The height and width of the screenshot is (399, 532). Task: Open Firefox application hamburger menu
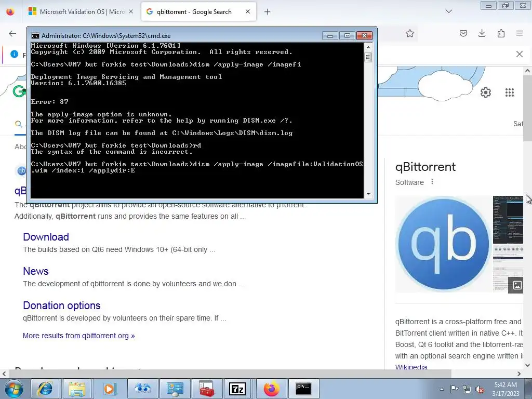pyautogui.click(x=520, y=33)
